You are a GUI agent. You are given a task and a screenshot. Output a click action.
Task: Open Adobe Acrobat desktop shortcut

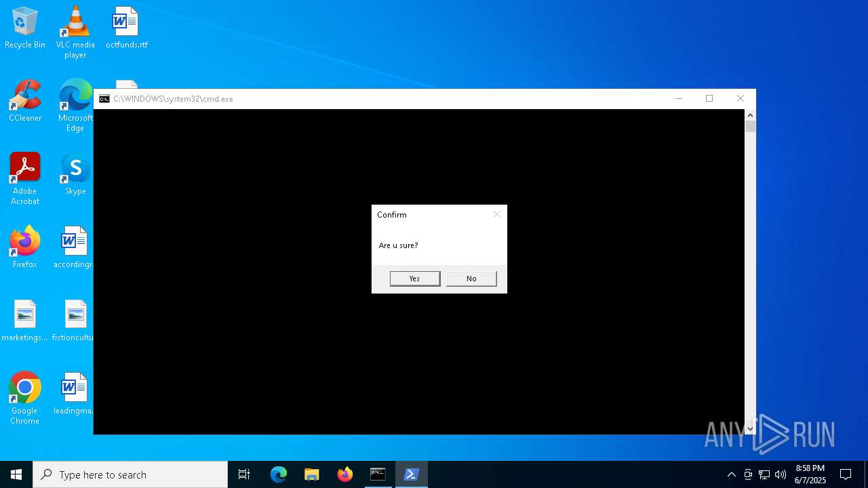coord(25,178)
